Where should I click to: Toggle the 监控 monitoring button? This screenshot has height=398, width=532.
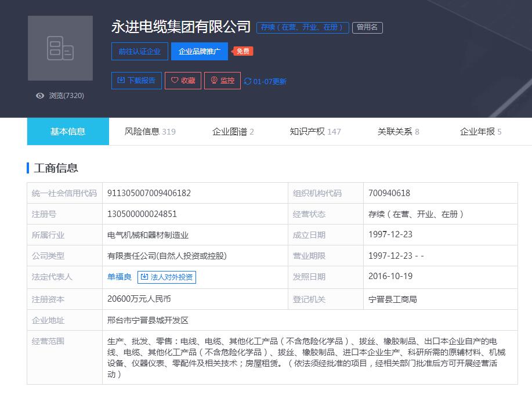point(222,81)
